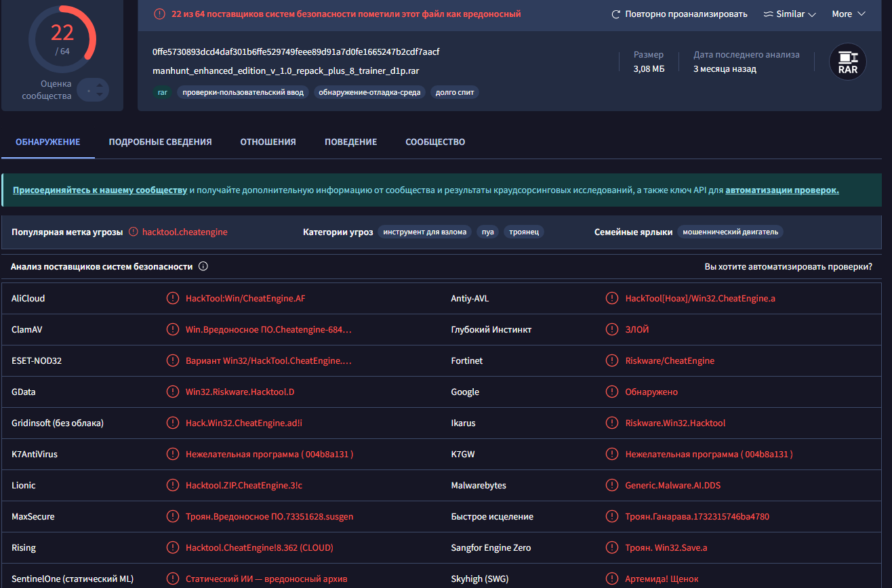
Task: Click the мошеннический двигатель family label chip
Action: 730,232
